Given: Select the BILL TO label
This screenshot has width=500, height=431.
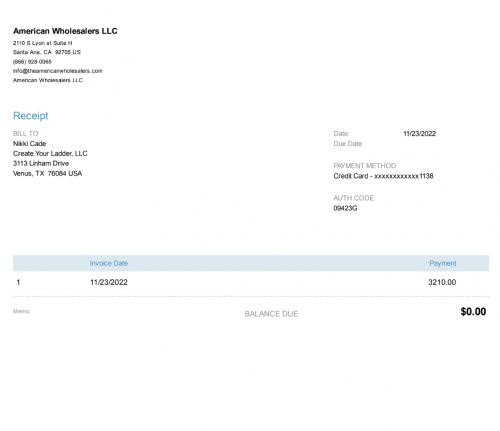Looking at the screenshot, I should coord(25,134).
